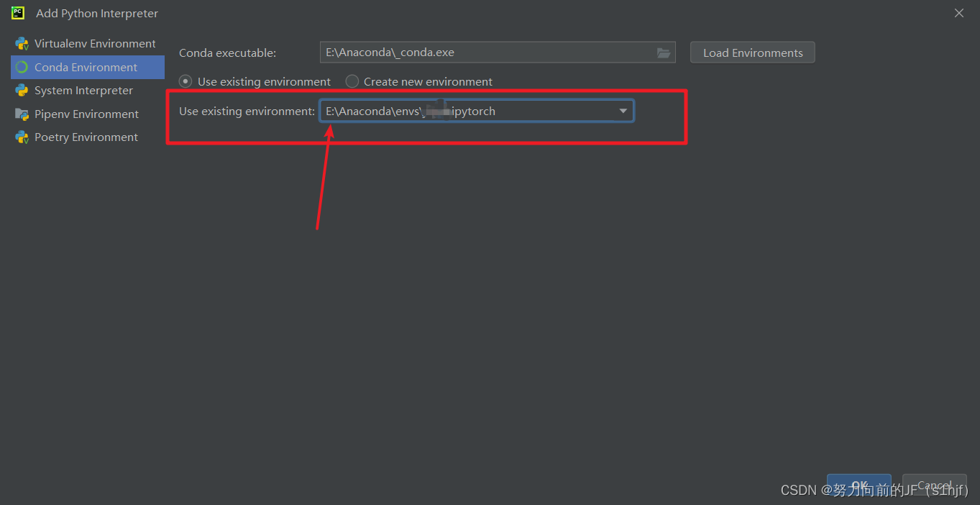
Task: Click the PyCharm logo in title bar
Action: click(x=18, y=13)
